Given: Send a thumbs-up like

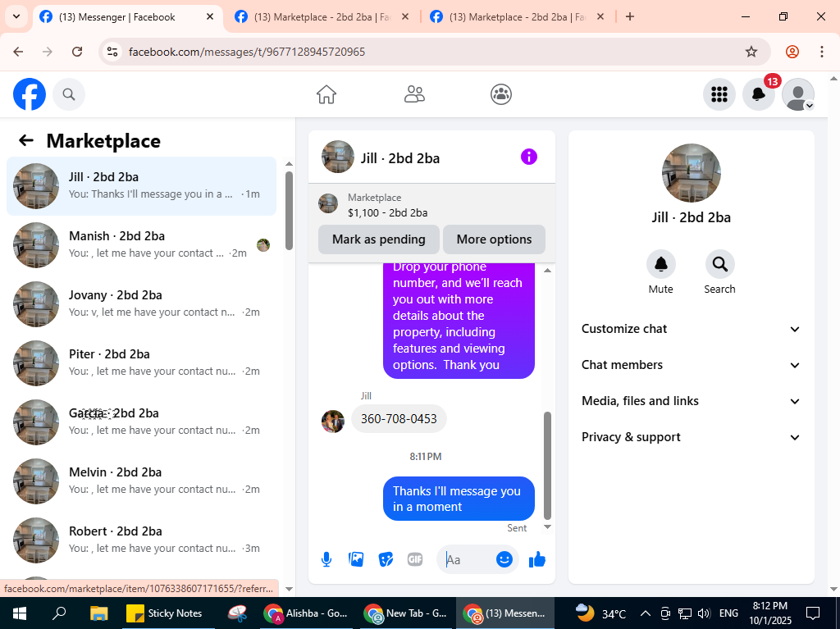Looking at the screenshot, I should click(536, 560).
